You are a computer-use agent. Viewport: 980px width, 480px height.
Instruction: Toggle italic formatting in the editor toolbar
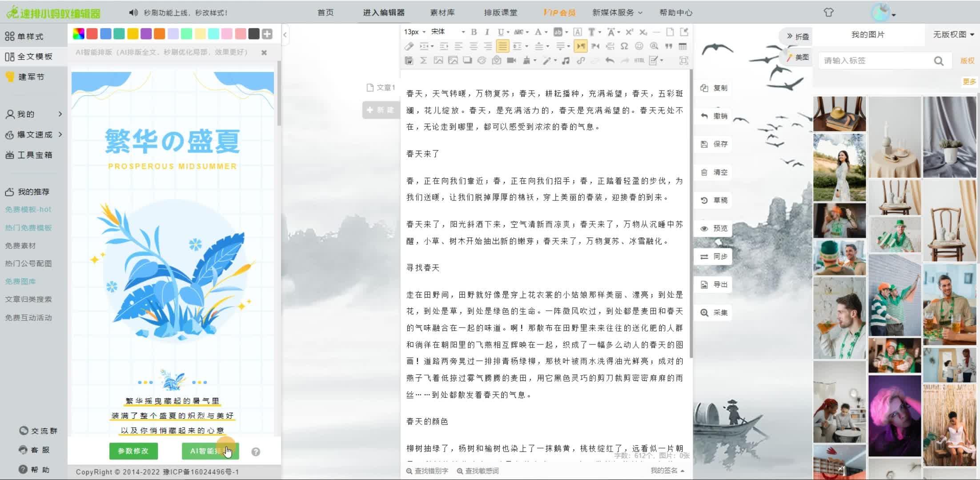(x=487, y=32)
